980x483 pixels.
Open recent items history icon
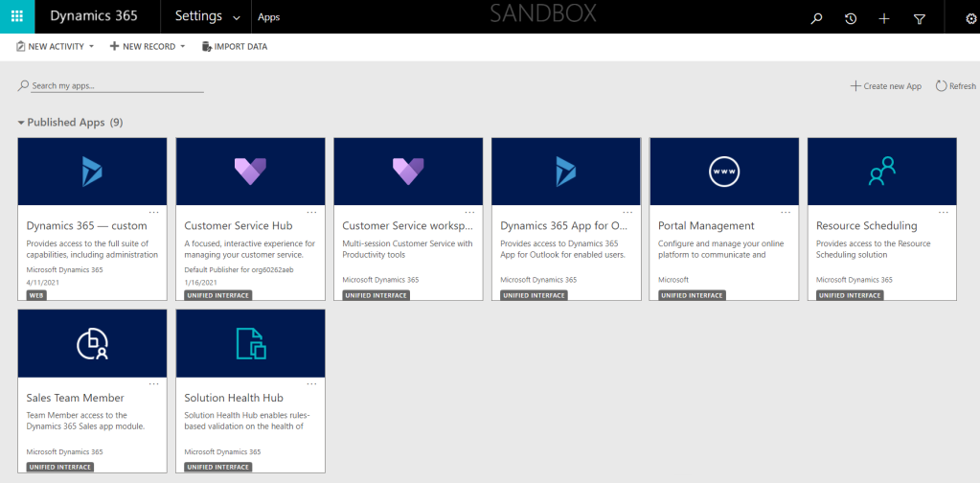pos(851,18)
